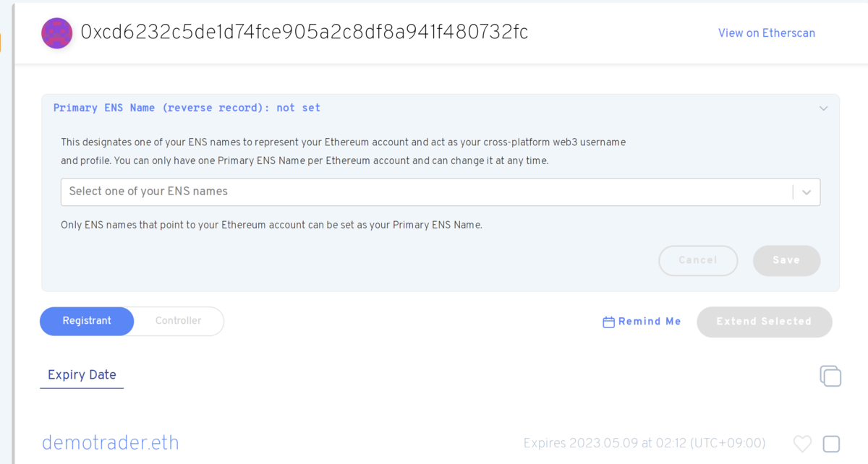Click the select-all stacked squares icon
The width and height of the screenshot is (868, 464).
830,376
